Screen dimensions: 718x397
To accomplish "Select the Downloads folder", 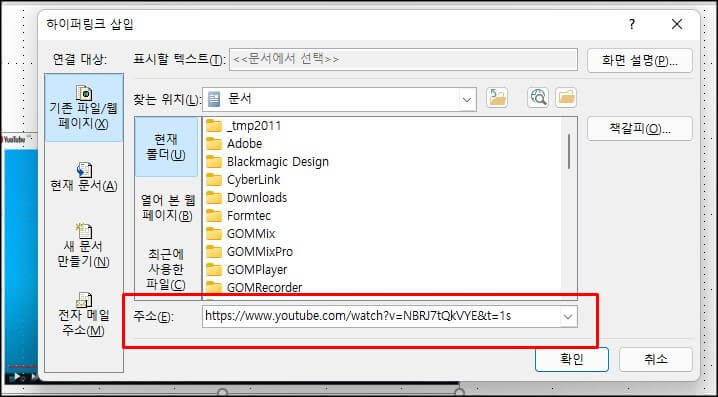I will 246,198.
